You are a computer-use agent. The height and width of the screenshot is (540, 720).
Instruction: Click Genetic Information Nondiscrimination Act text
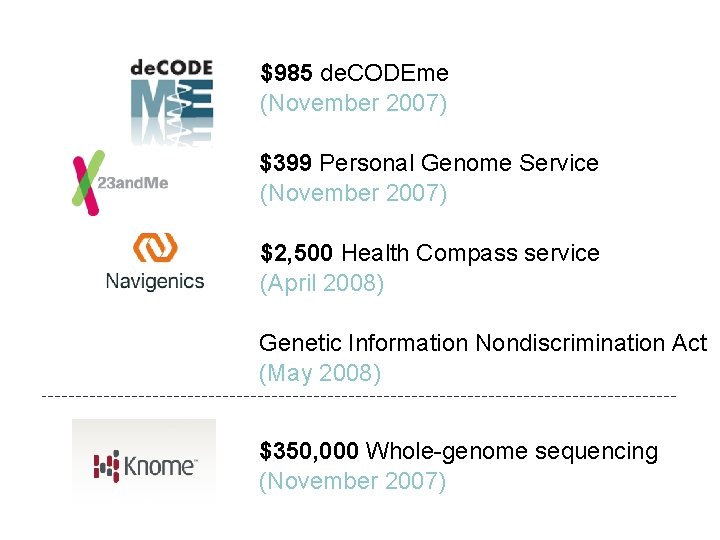click(482, 343)
